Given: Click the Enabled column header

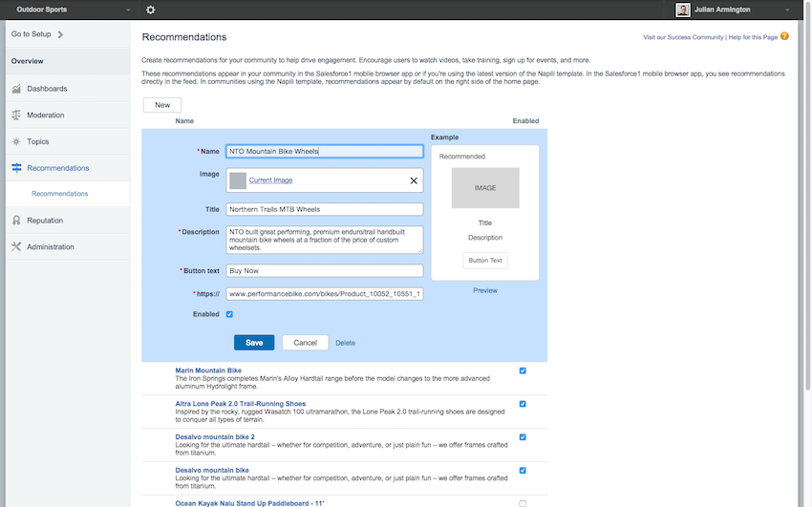Looking at the screenshot, I should point(525,121).
